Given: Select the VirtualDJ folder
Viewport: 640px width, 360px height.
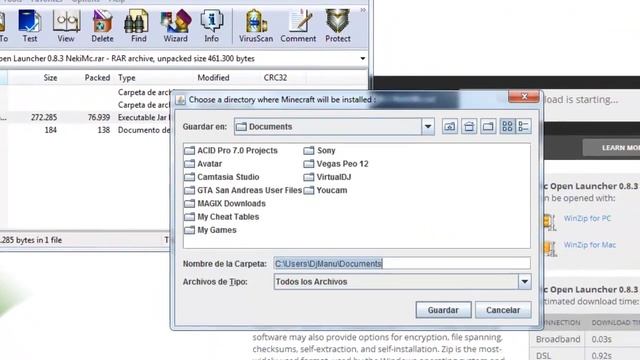Looking at the screenshot, I should (327, 177).
